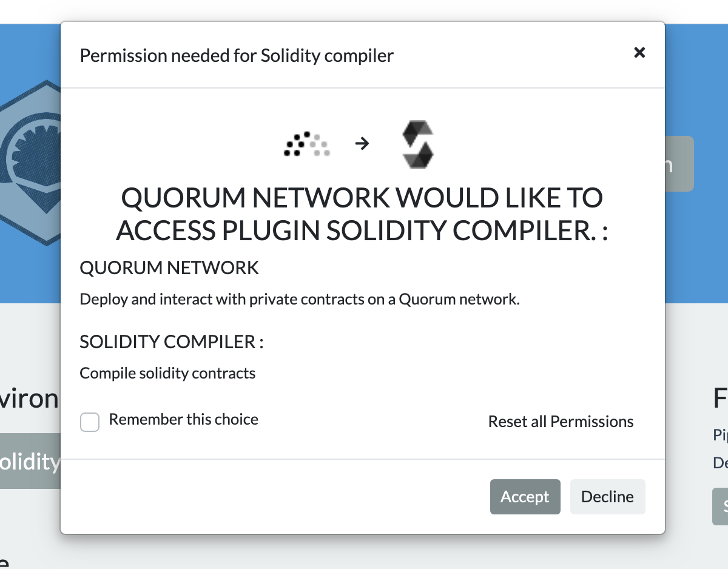Click the Solidity compiler logo icon

(x=418, y=144)
